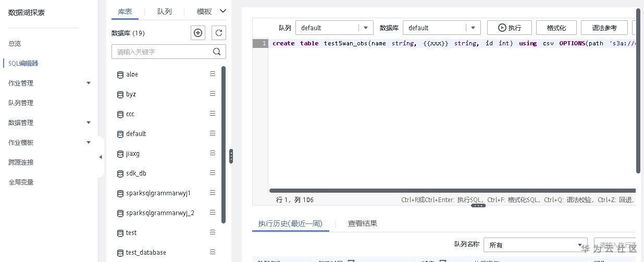Click the 语法参考 button

tap(604, 28)
